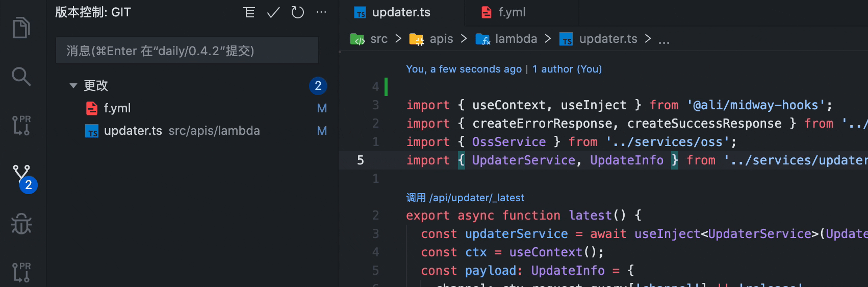
Task: Expand chevron after src in breadcrumb
Action: 398,39
